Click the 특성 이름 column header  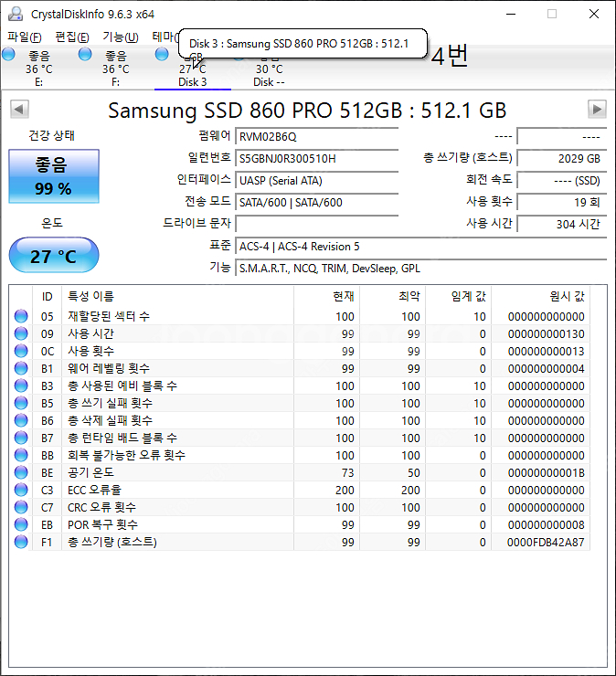tap(177, 297)
